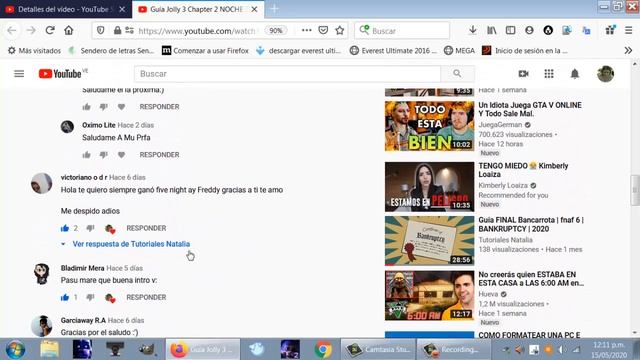
Task: Open Firefox account icon
Action: pos(529,30)
